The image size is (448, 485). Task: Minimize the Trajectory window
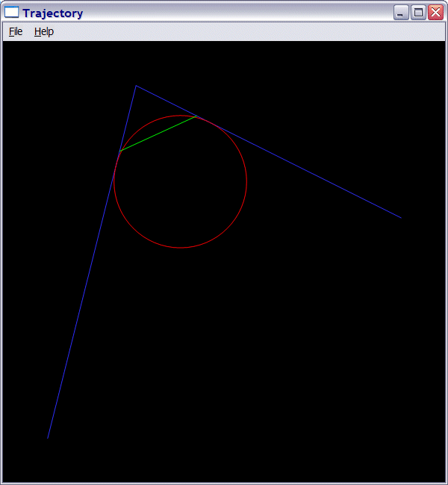[401, 13]
